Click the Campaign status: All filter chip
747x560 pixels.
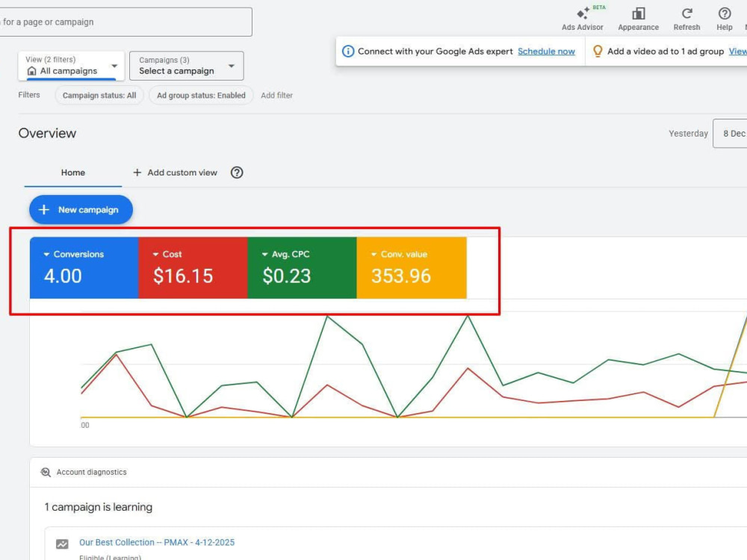[x=99, y=96]
